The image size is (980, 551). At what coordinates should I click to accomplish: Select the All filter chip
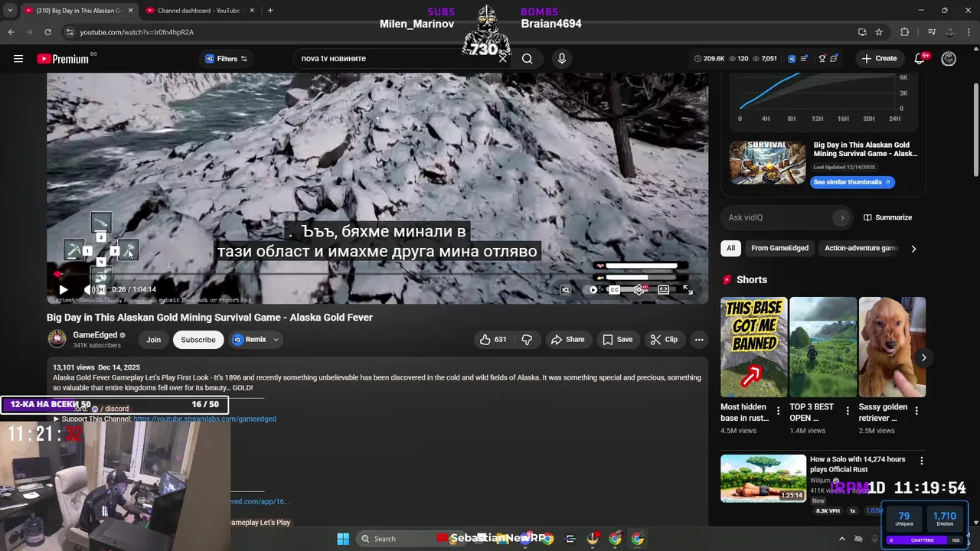tap(731, 248)
